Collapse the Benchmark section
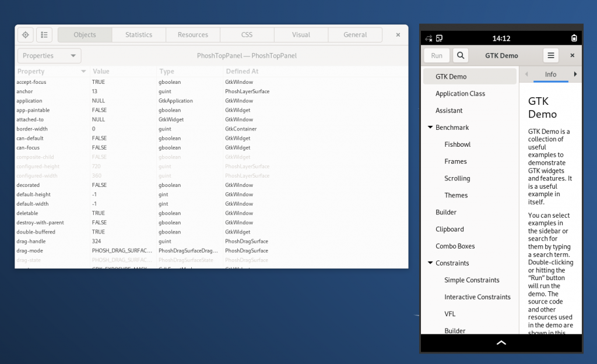The height and width of the screenshot is (364, 597). (x=430, y=127)
